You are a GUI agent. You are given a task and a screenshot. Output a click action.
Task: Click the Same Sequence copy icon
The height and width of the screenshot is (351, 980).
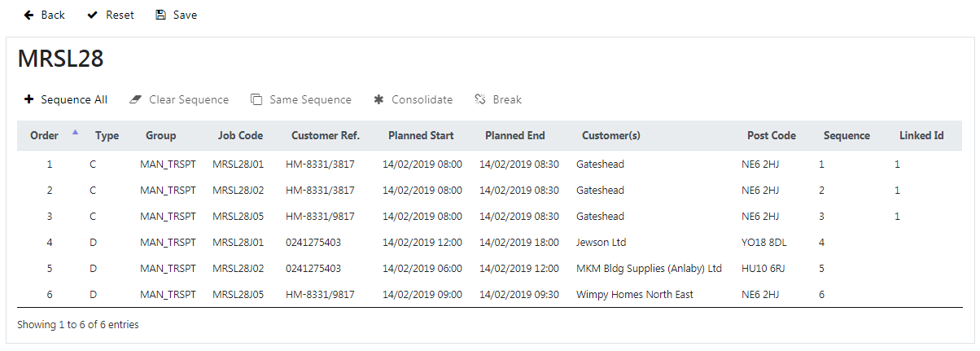256,99
